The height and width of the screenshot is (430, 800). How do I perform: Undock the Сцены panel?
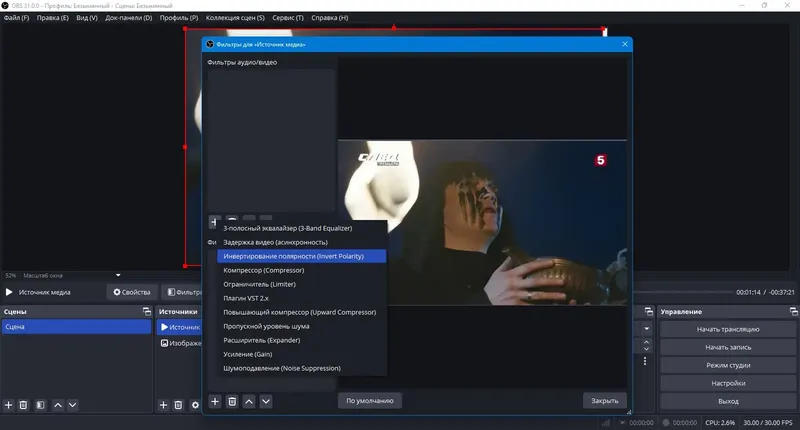(147, 311)
